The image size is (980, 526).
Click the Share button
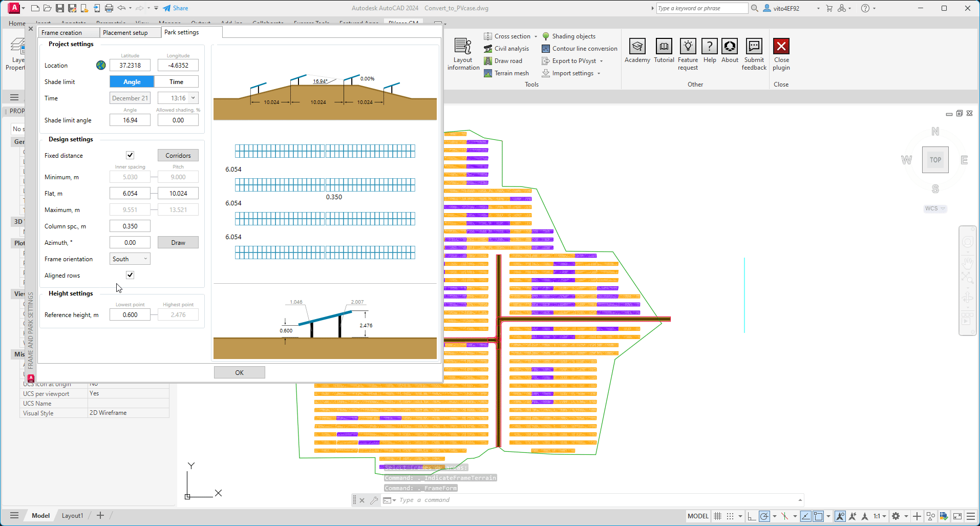(176, 8)
